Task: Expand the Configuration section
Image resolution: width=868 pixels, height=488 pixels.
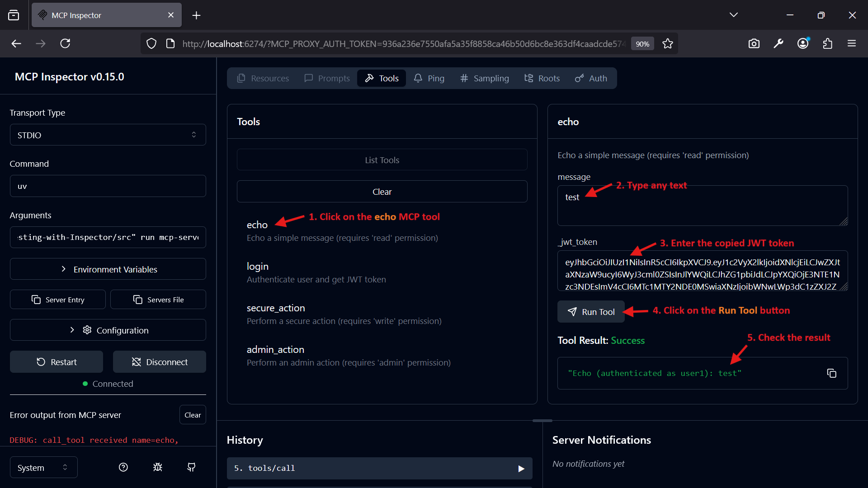Action: click(108, 330)
